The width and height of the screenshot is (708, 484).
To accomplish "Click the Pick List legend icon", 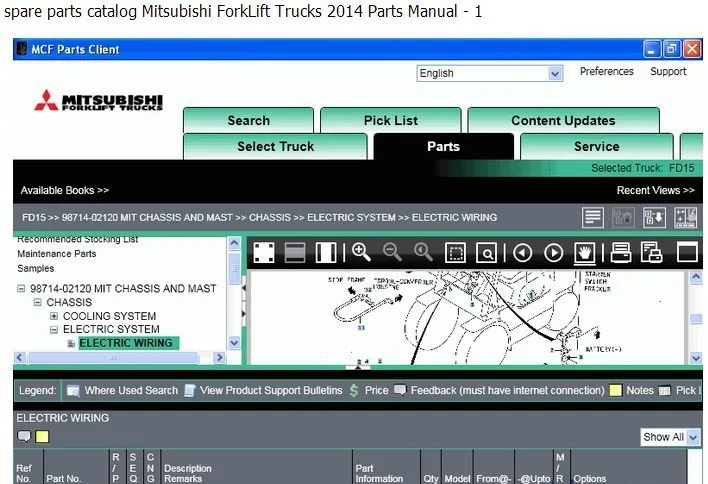I will tap(665, 391).
